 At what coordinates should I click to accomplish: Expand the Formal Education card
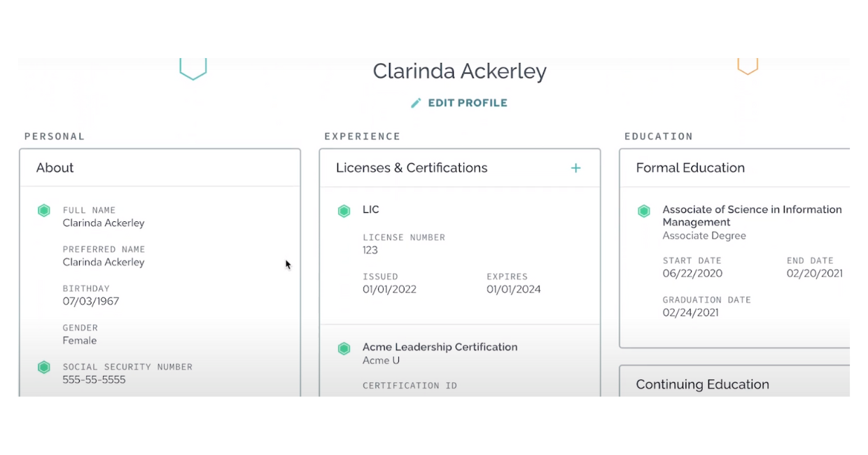point(689,167)
